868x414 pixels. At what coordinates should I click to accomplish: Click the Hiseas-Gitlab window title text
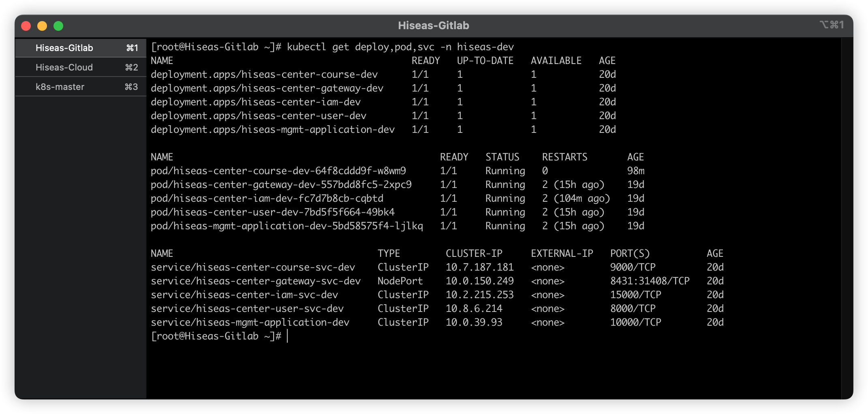pyautogui.click(x=433, y=26)
